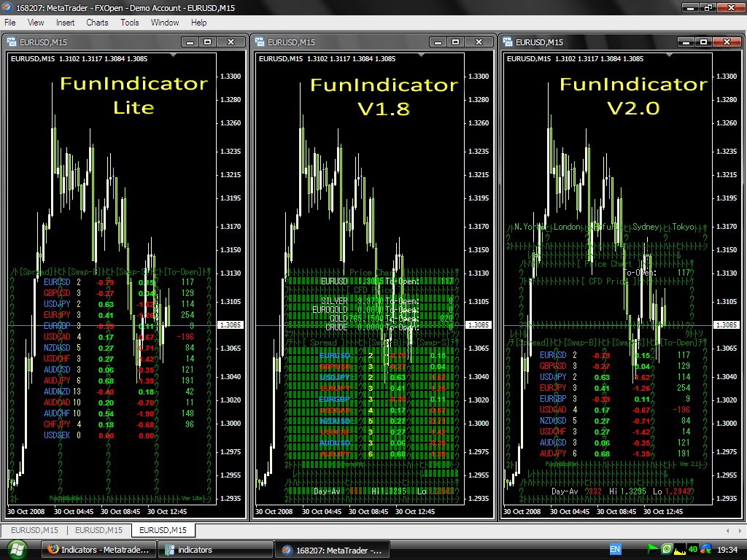Click USDSEK row in Lite chart table
Screen dimensions: 747x560
(99, 435)
